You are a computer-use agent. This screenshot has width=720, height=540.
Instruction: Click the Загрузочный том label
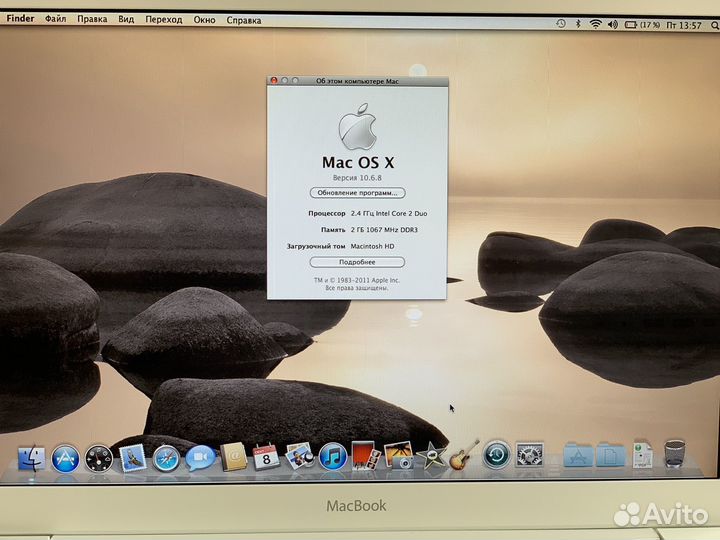316,246
